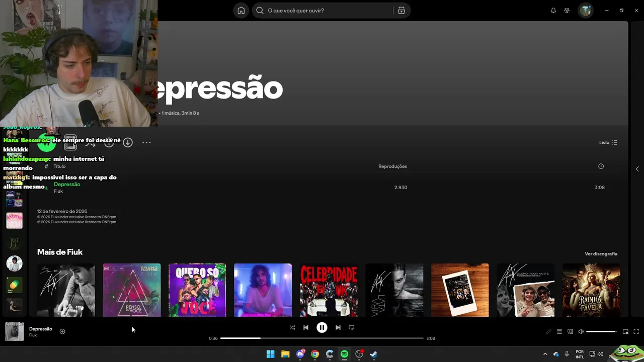Skip to the next track
Screen dimensions: 644x362
338,327
